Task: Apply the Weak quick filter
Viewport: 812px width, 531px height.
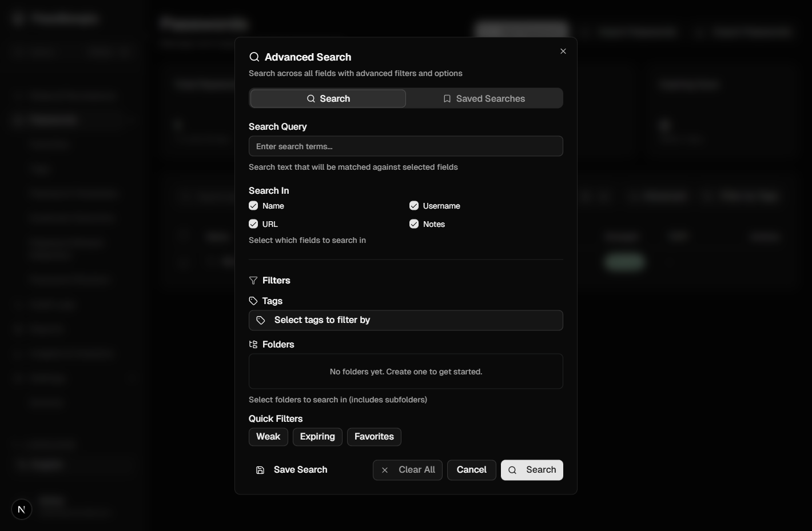Action: [268, 437]
